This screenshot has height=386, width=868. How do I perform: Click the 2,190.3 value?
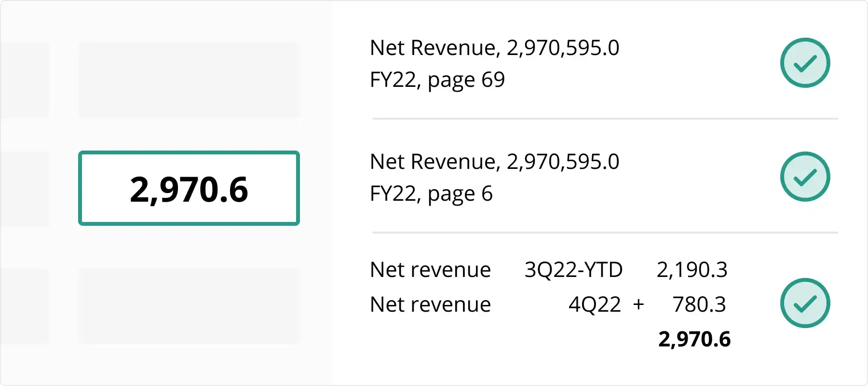692,270
